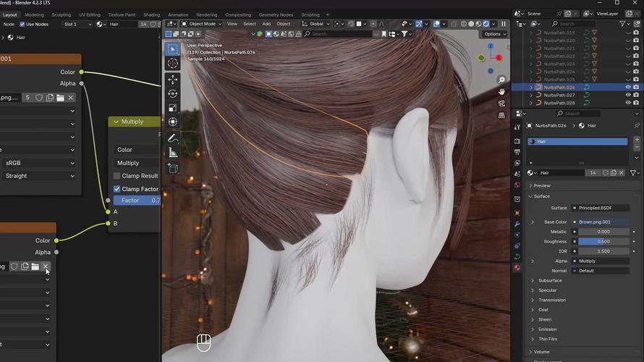Duplicate Hair material with new-copy icon
The width and height of the screenshot is (644, 362).
click(x=614, y=173)
